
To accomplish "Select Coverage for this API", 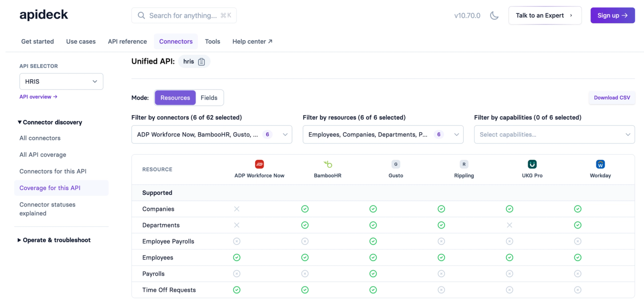I will pos(61,188).
